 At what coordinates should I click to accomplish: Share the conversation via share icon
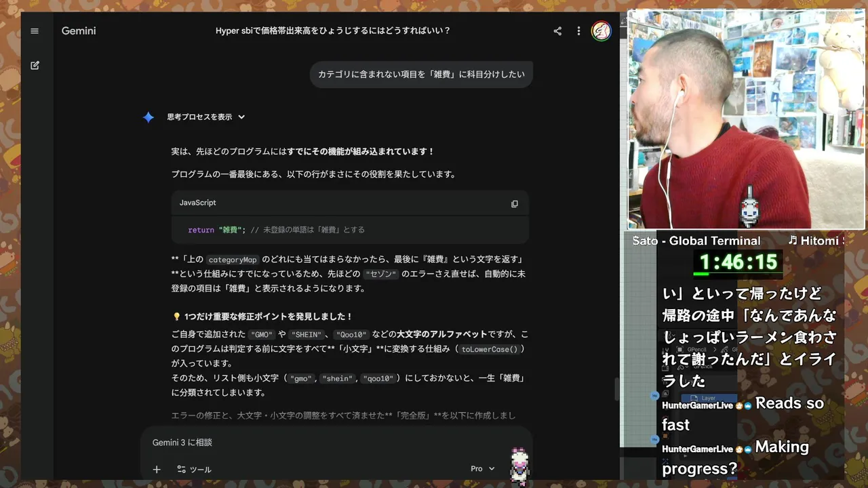click(557, 31)
